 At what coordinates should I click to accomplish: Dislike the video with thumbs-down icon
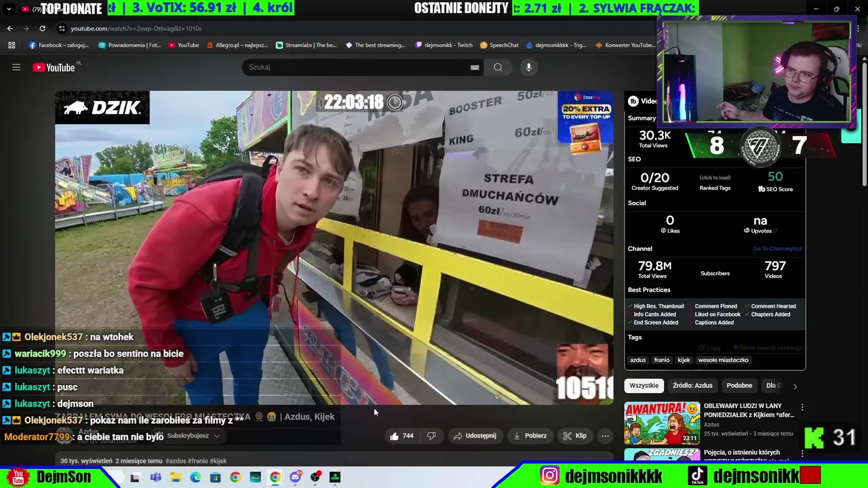(x=431, y=436)
